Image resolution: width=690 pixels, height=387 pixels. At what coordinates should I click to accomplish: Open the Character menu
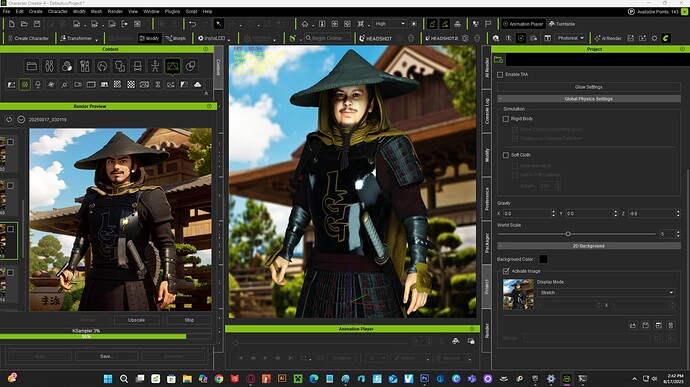[x=58, y=11]
